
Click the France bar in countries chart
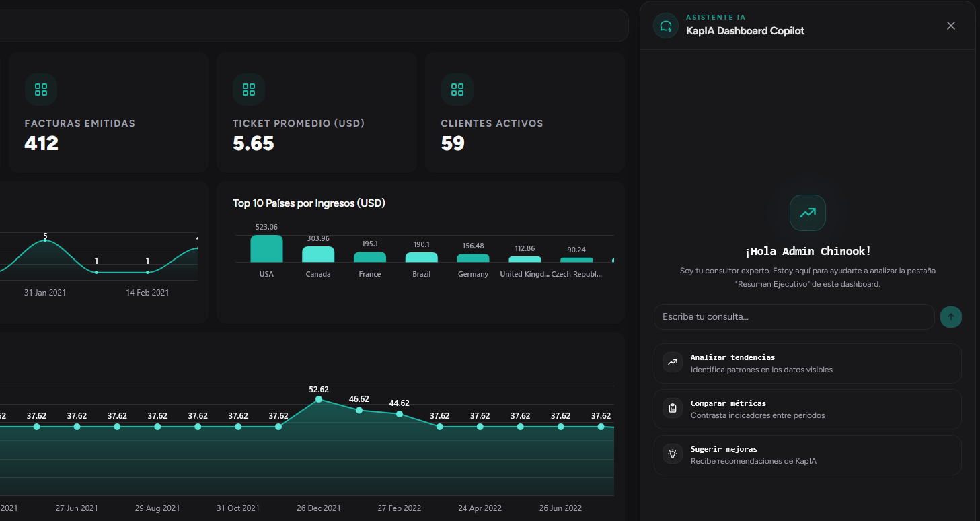tap(370, 257)
